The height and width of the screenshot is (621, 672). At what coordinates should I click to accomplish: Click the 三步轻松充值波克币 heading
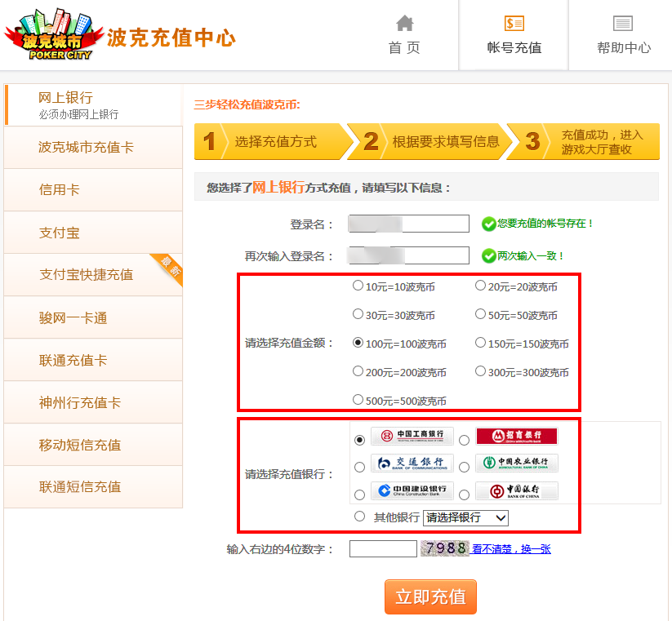click(x=247, y=104)
